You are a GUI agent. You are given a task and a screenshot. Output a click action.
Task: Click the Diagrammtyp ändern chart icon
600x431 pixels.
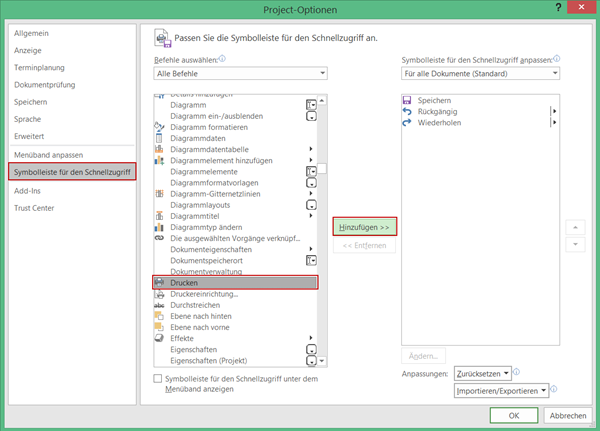coord(159,227)
